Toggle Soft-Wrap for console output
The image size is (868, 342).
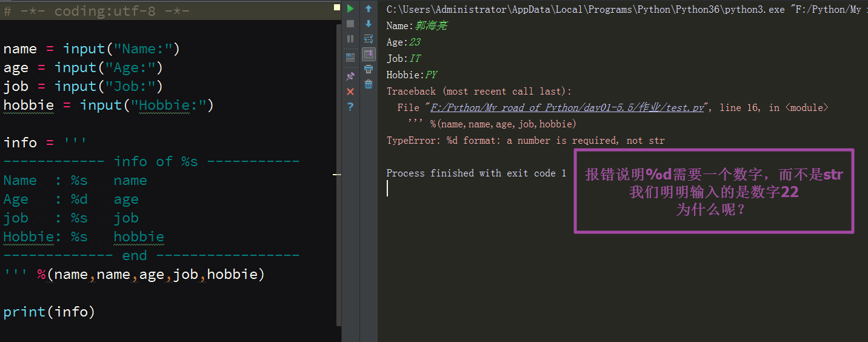click(369, 39)
